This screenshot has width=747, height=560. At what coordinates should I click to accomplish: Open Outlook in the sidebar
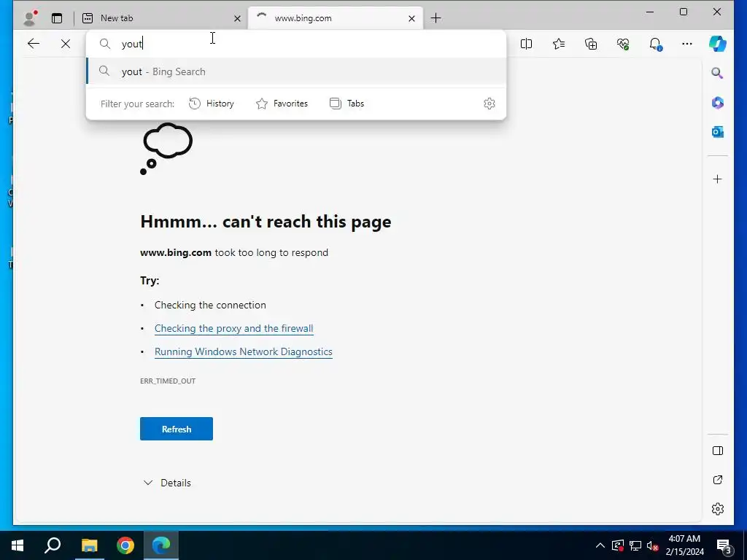(x=718, y=132)
